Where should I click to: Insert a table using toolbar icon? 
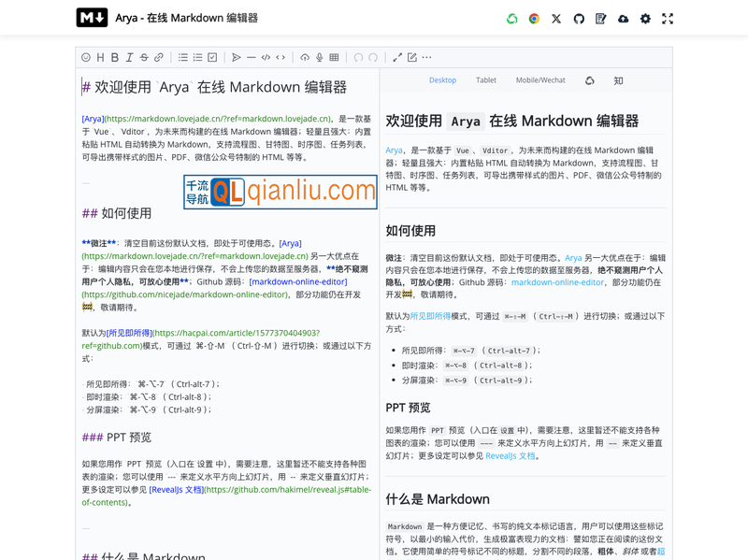click(x=334, y=58)
